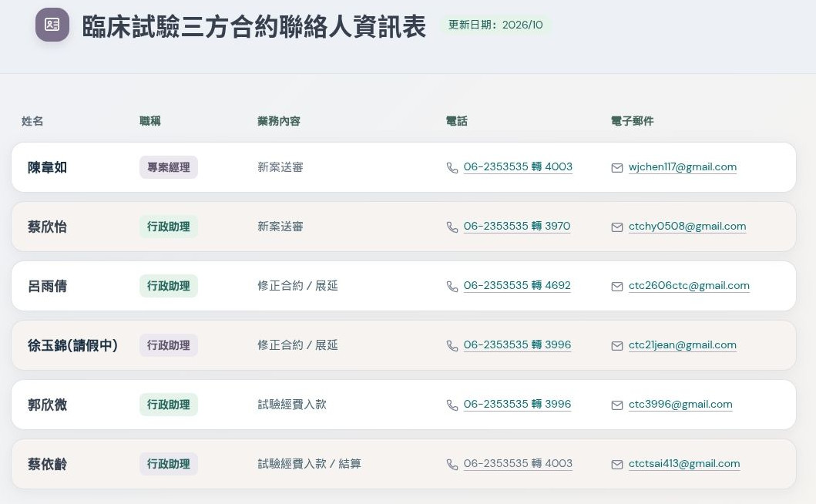Viewport: 816px width, 504px height.
Task: Click the 試驗經費入款 / 結算 text
Action: pos(309,464)
